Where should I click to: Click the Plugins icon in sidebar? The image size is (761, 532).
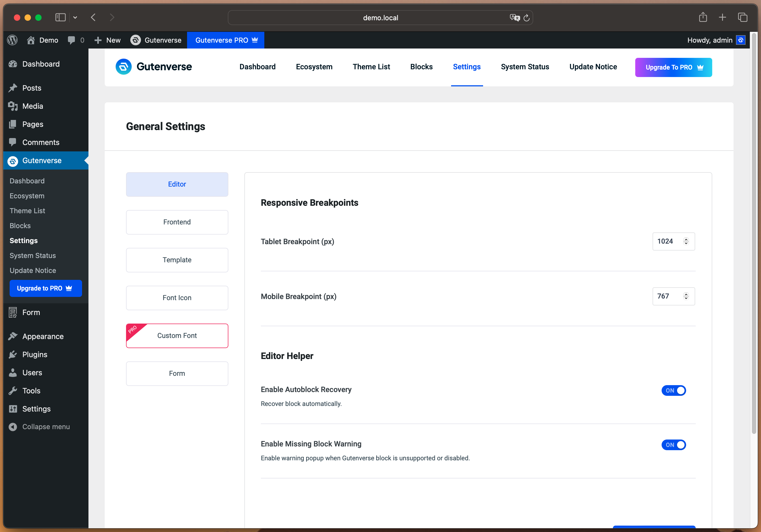pyautogui.click(x=13, y=355)
